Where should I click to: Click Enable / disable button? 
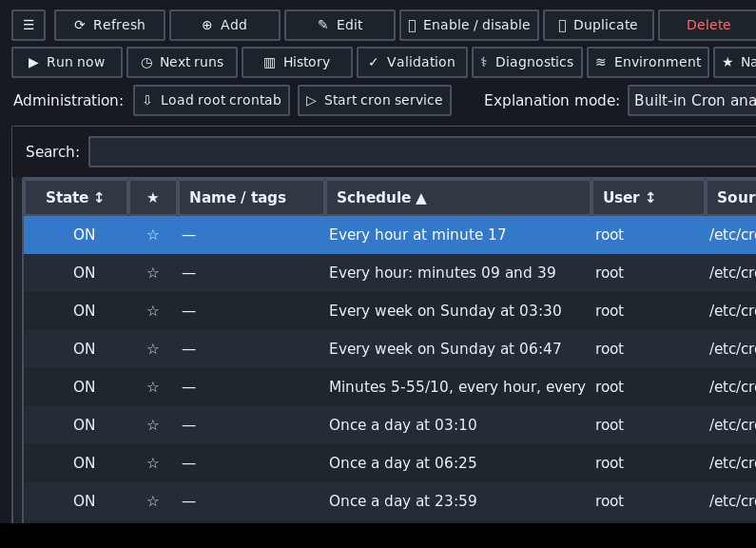point(469,25)
